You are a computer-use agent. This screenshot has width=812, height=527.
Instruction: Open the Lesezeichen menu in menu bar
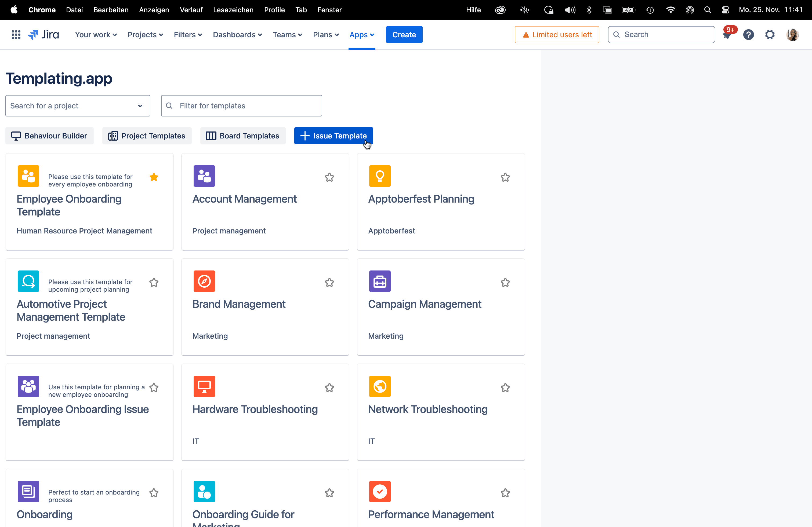pyautogui.click(x=233, y=10)
